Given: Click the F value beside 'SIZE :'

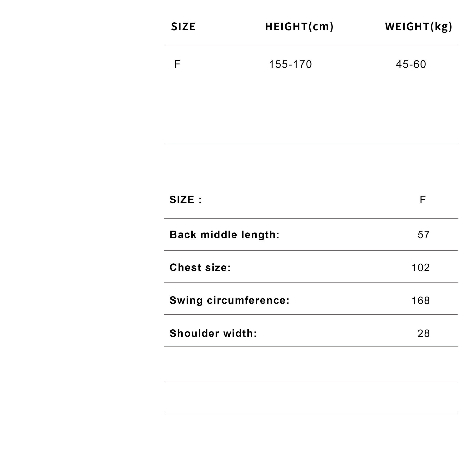Looking at the screenshot, I should [x=422, y=200].
